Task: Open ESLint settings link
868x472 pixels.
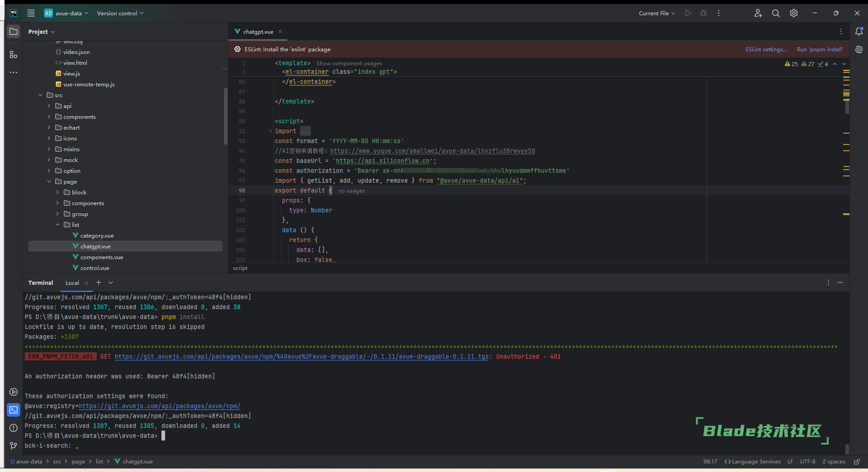Action: point(766,49)
